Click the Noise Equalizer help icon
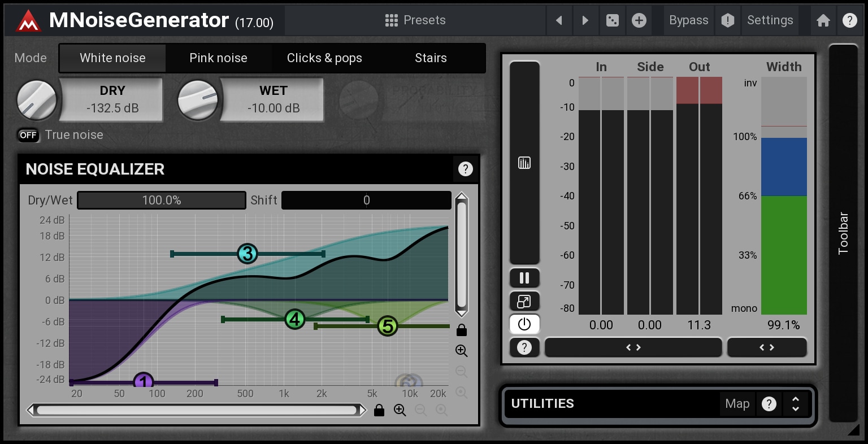 465,169
